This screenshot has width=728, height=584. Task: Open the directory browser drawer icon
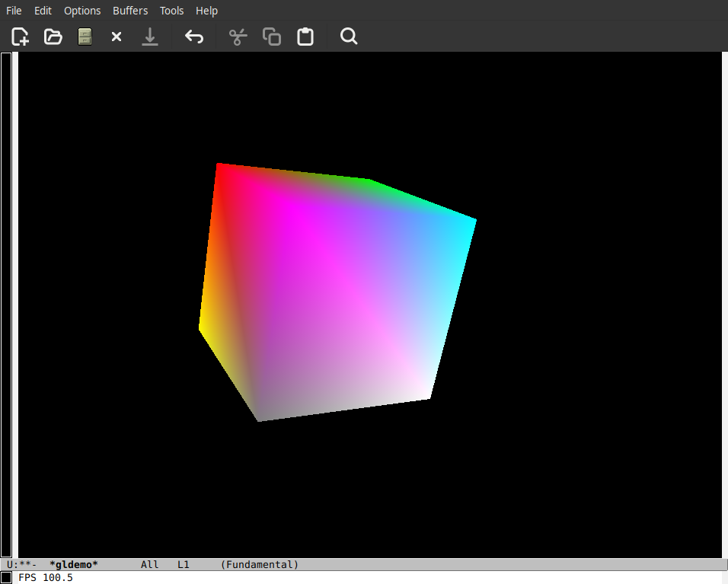pyautogui.click(x=85, y=37)
